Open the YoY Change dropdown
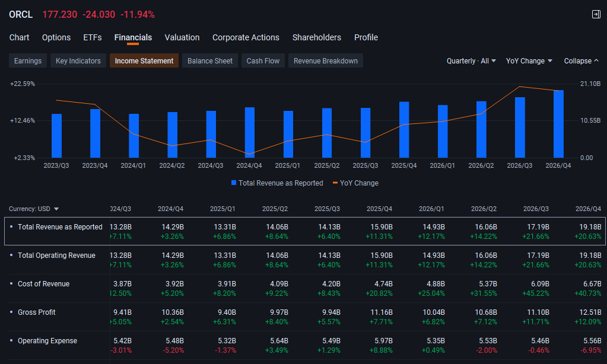The height and width of the screenshot is (364, 607). [529, 61]
